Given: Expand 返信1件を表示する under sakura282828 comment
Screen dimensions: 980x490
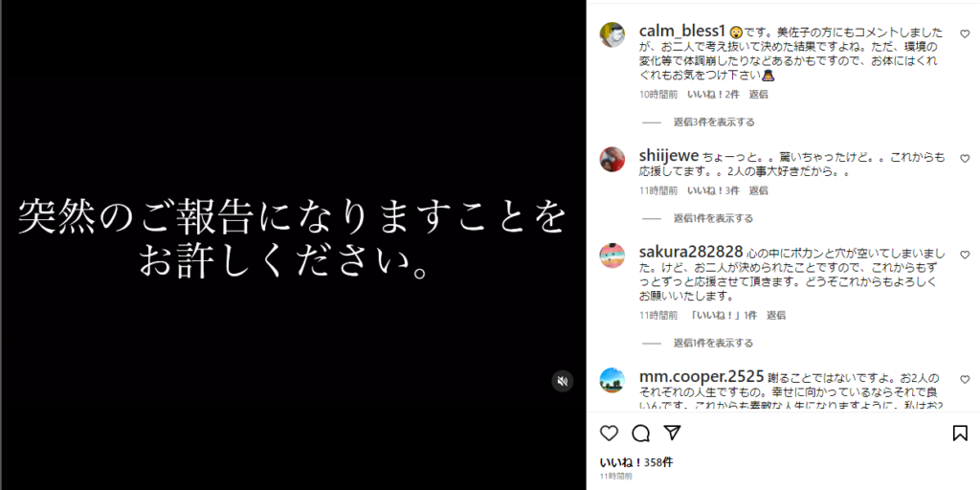Looking at the screenshot, I should 713,344.
